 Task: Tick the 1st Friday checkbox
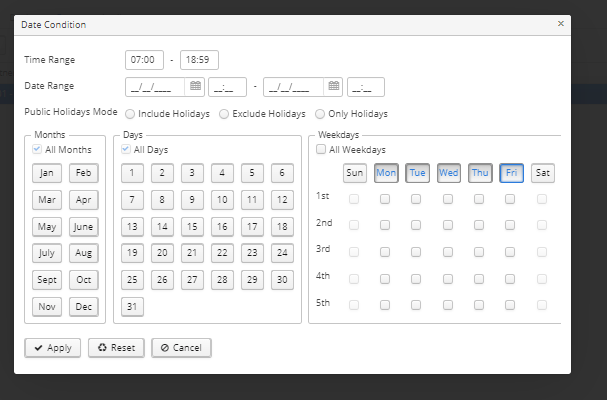point(510,199)
